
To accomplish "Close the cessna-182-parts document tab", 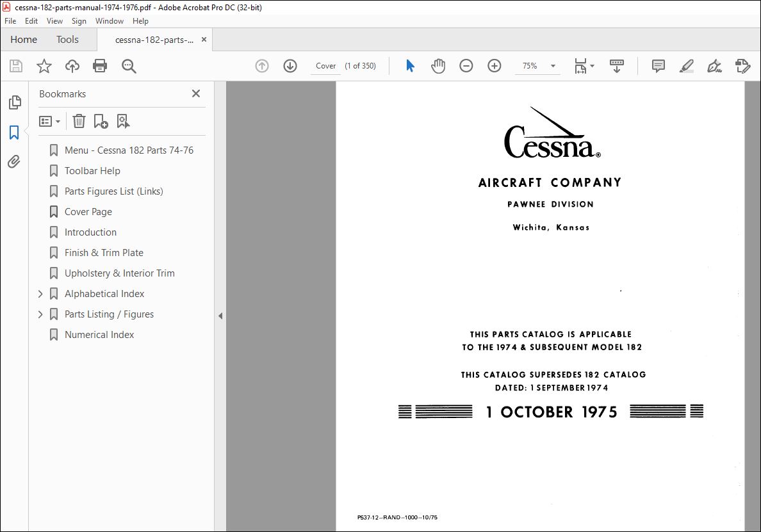I will coord(204,39).
